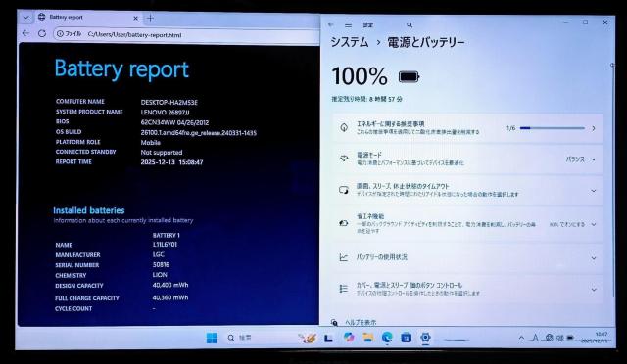Switch to Settings gear on the taskbar
The image size is (627, 364).
(425, 338)
